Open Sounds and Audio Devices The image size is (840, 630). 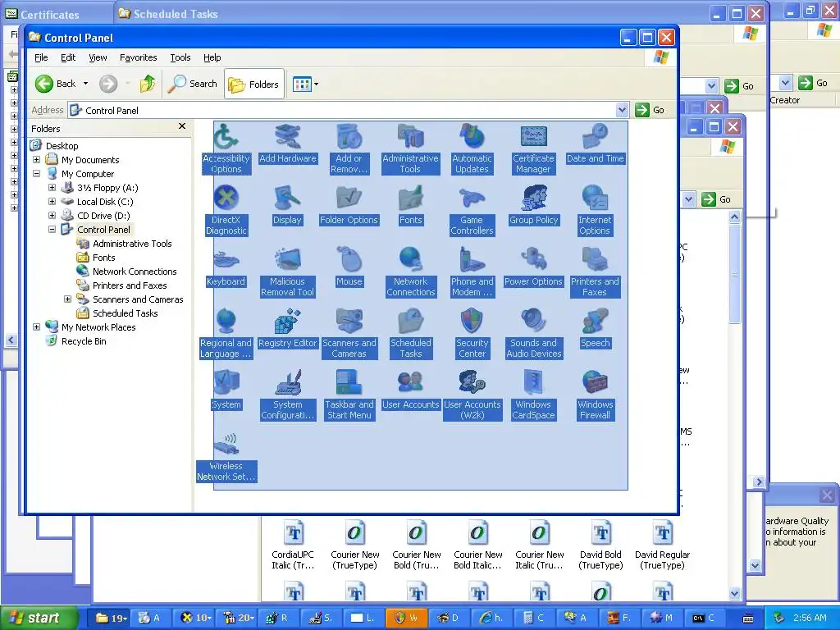533,334
